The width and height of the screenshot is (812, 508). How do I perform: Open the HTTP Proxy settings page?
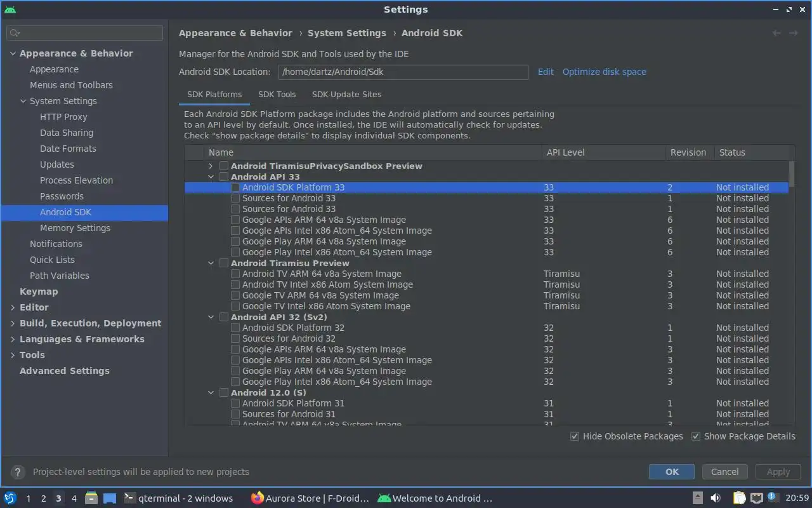click(x=63, y=117)
